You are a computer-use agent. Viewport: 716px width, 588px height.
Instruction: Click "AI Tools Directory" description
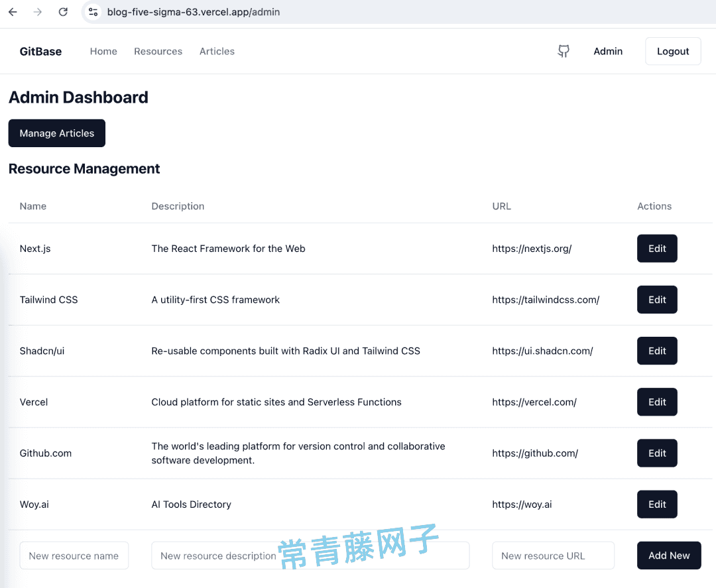click(x=192, y=504)
